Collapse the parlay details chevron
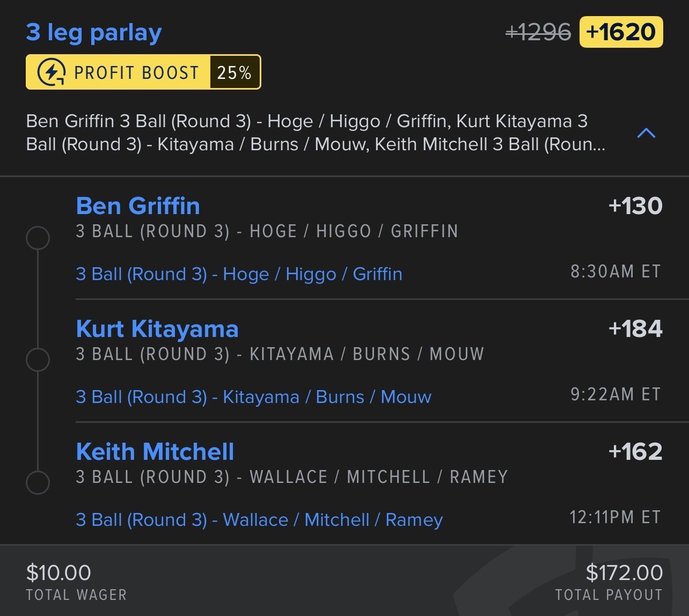Image resolution: width=689 pixels, height=616 pixels. point(646,133)
